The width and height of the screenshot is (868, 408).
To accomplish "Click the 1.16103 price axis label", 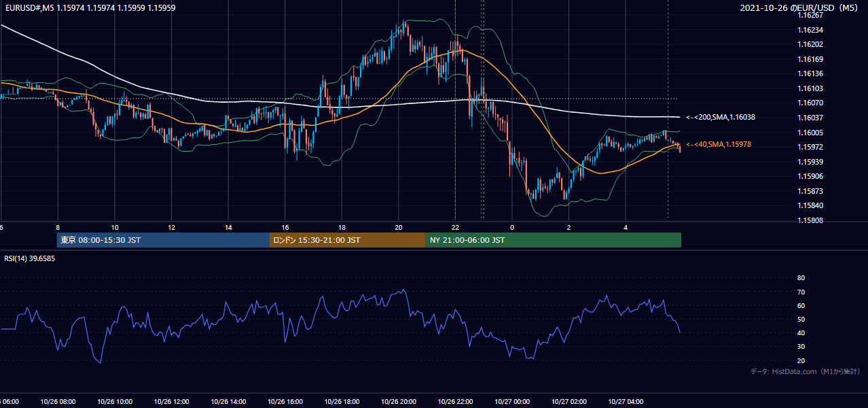I will 810,88.
